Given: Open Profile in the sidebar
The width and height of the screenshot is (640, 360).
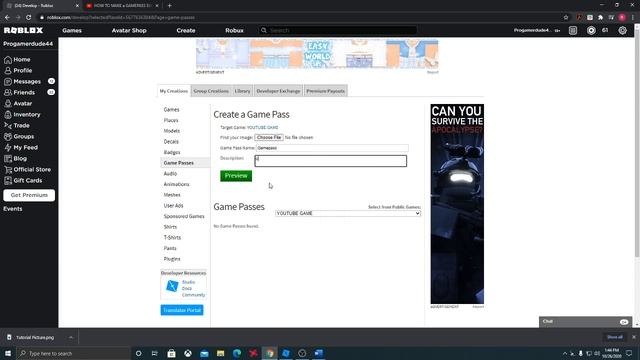Looking at the screenshot, I should coord(18,71).
